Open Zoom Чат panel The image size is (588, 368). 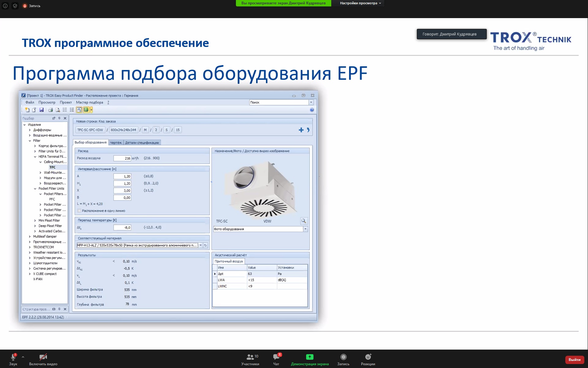coord(276,359)
